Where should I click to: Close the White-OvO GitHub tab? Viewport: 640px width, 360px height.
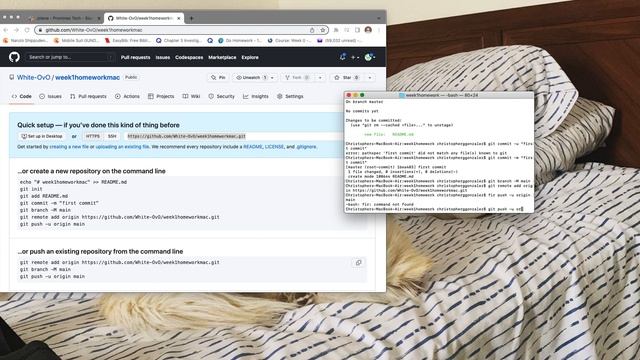pos(179,18)
